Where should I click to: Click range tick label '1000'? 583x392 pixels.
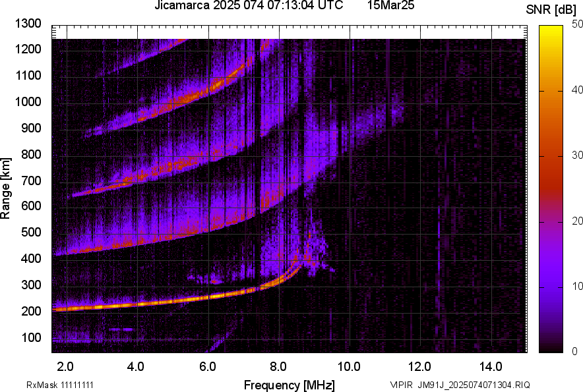pos(28,101)
